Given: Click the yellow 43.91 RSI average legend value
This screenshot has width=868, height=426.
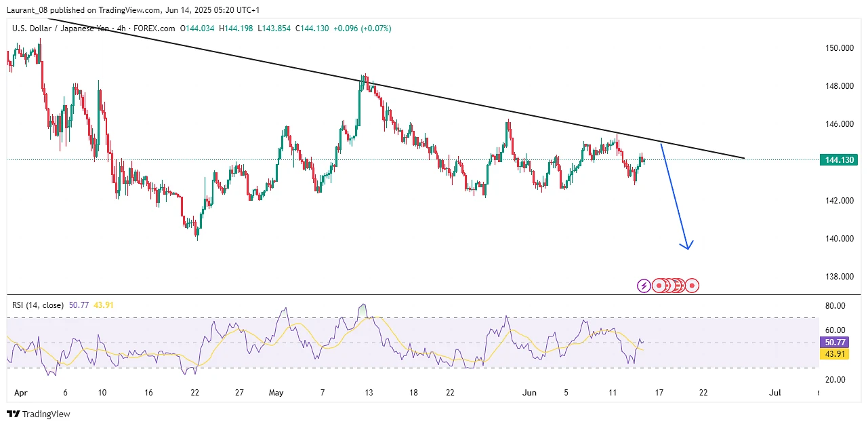Looking at the screenshot, I should click(103, 305).
